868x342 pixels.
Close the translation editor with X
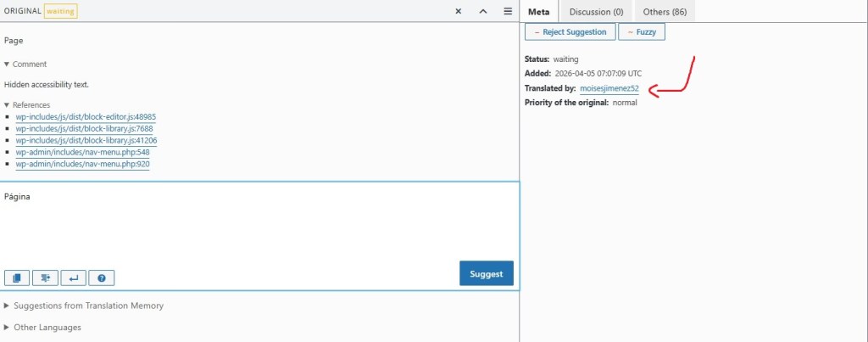pos(459,11)
